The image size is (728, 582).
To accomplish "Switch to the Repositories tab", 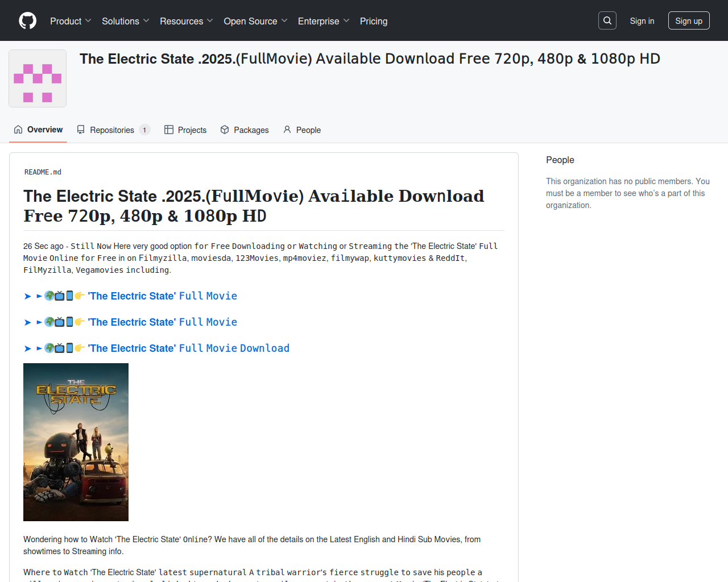I will coord(112,130).
